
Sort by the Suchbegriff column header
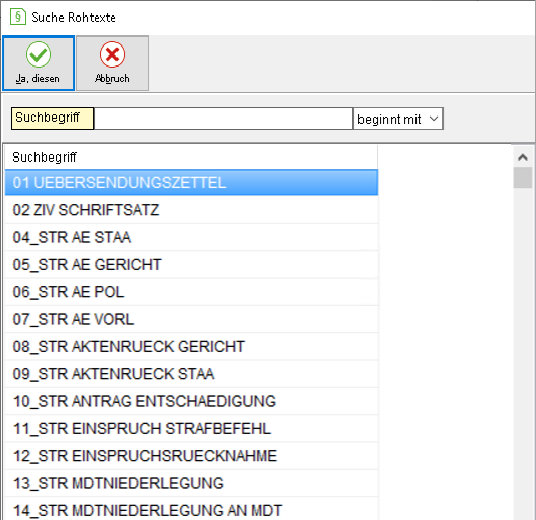click(x=191, y=157)
